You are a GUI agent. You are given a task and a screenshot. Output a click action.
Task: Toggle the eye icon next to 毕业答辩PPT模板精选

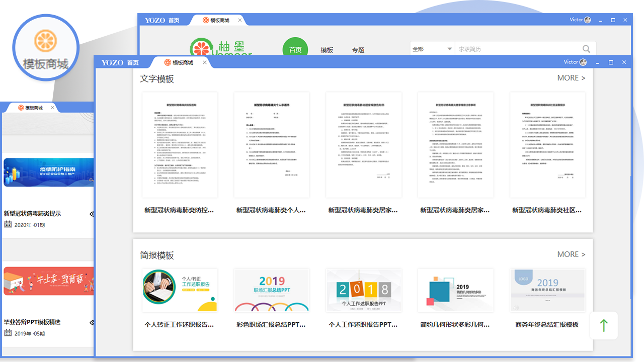[92, 322]
